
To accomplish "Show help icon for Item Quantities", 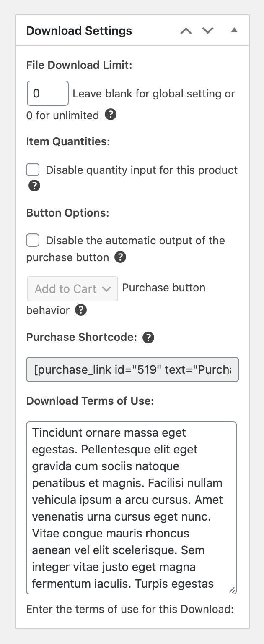I will pos(34,186).
